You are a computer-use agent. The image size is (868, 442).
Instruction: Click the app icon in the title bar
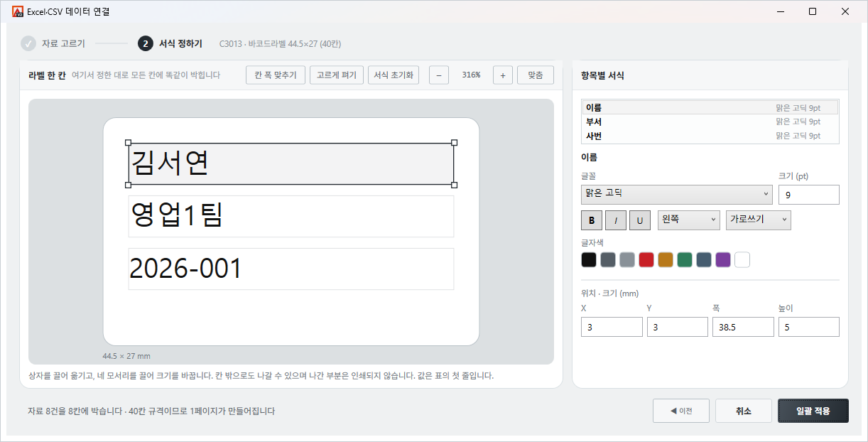tap(18, 11)
